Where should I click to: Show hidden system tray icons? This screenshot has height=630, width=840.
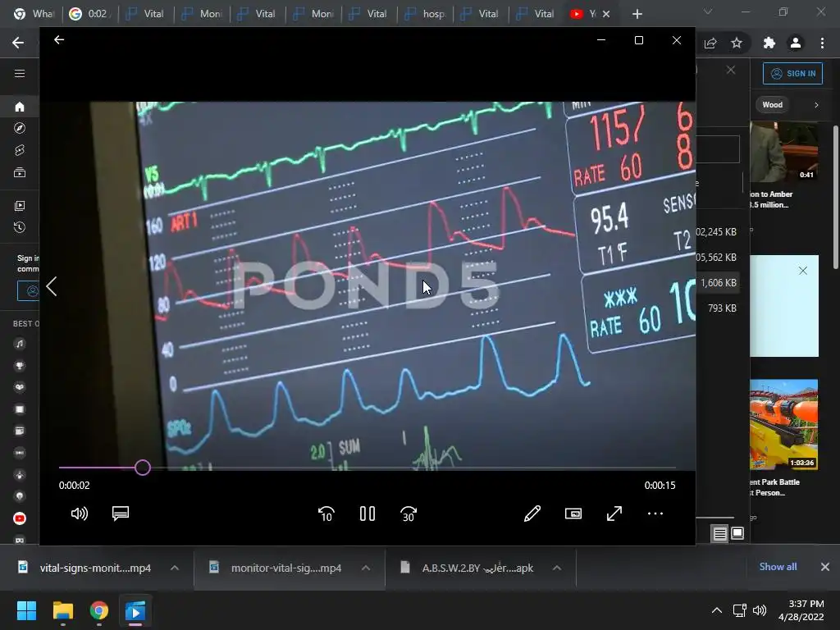(717, 610)
